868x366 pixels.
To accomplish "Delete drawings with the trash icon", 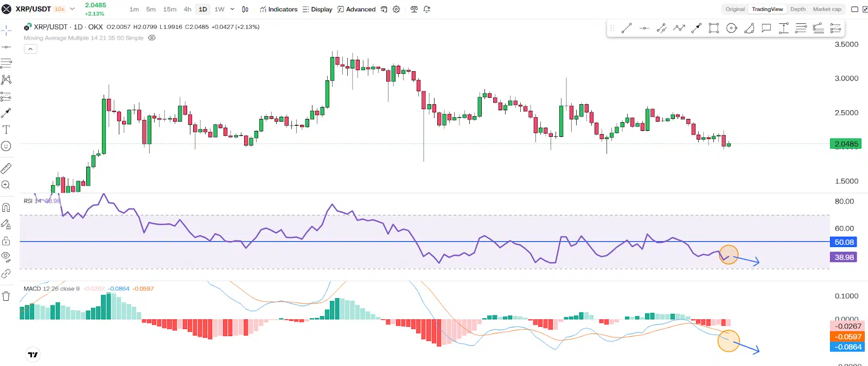I will [6, 296].
